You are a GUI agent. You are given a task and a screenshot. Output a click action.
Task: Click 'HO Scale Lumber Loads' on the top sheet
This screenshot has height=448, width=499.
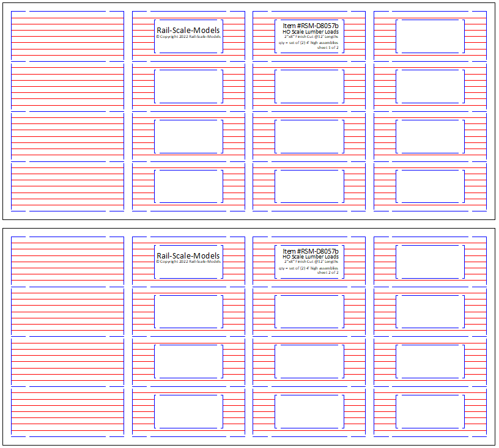310,32
